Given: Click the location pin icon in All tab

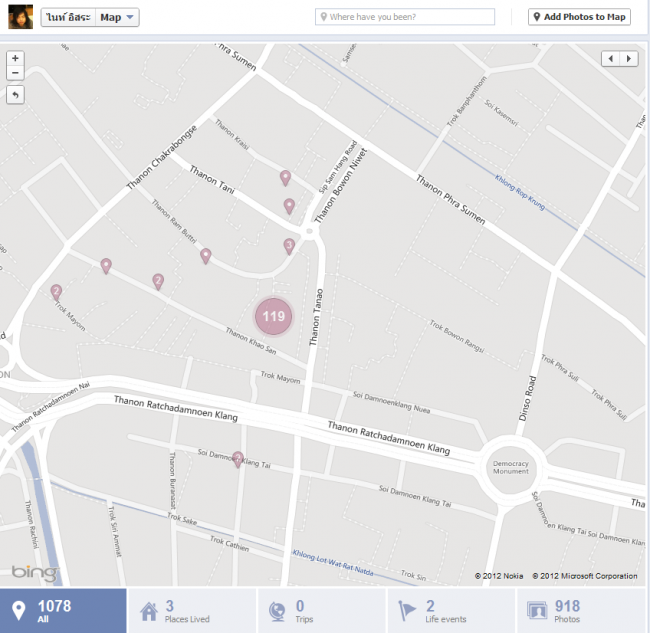Looking at the screenshot, I should pyautogui.click(x=18, y=611).
